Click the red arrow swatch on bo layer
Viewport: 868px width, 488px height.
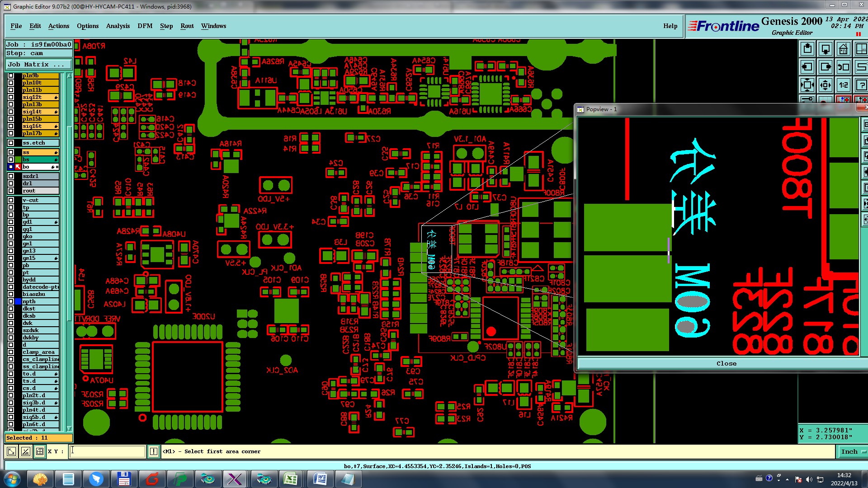coord(18,167)
